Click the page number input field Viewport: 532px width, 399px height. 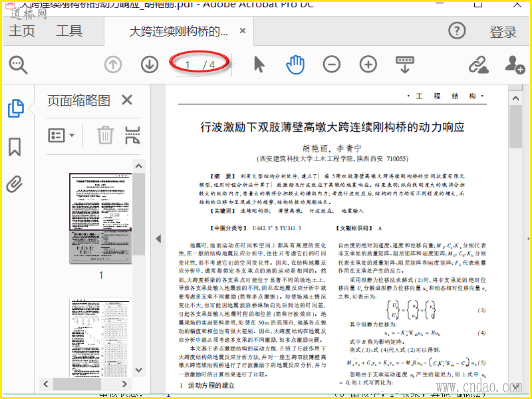(x=188, y=65)
